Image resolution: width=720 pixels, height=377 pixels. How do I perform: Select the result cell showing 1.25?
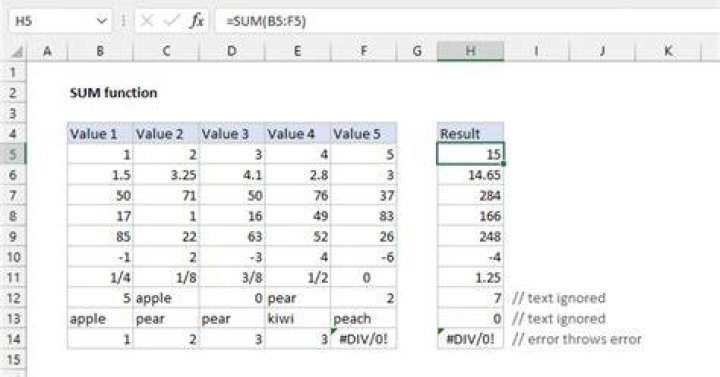pyautogui.click(x=471, y=278)
